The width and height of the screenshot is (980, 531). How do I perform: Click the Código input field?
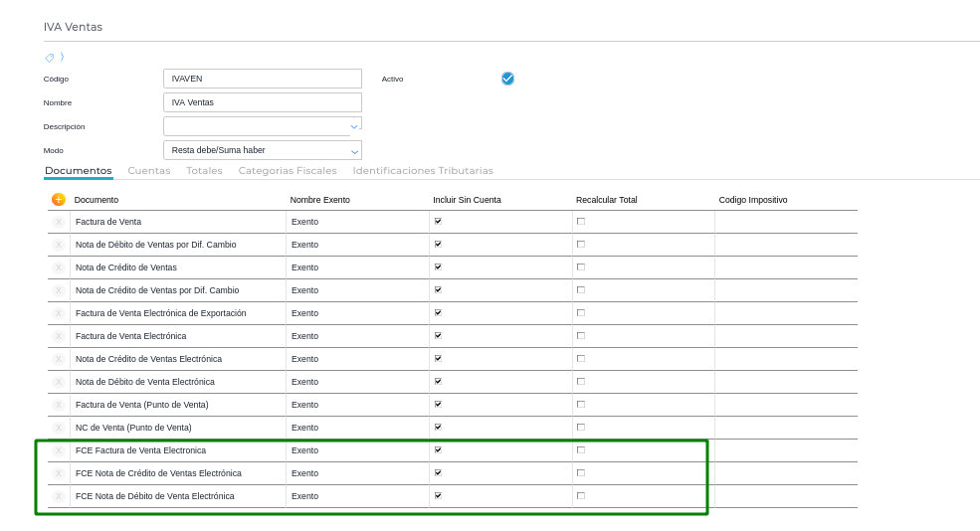[x=262, y=79]
